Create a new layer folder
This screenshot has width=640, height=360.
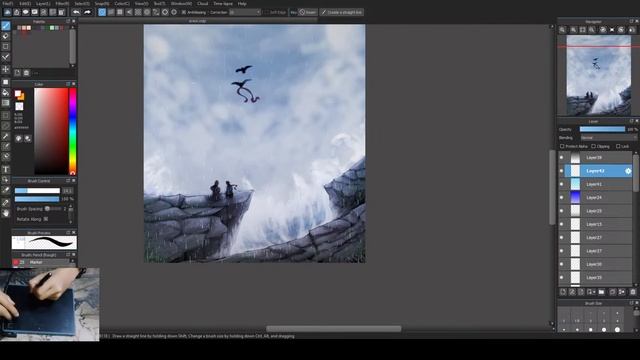click(601, 292)
